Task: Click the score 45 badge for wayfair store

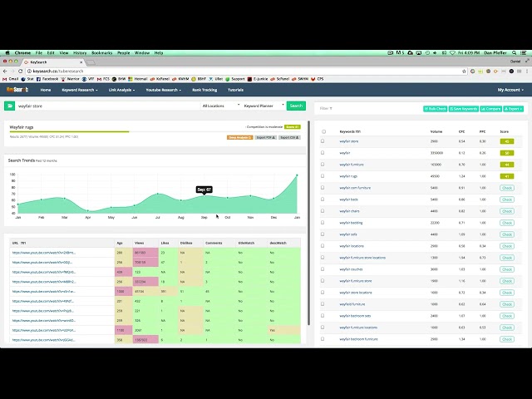Action: click(507, 141)
